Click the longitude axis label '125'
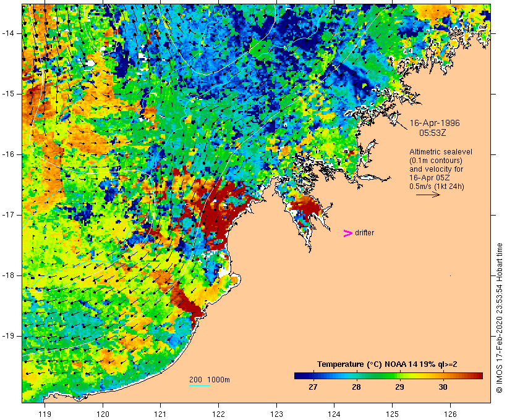The height and width of the screenshot is (420, 507). 393,414
